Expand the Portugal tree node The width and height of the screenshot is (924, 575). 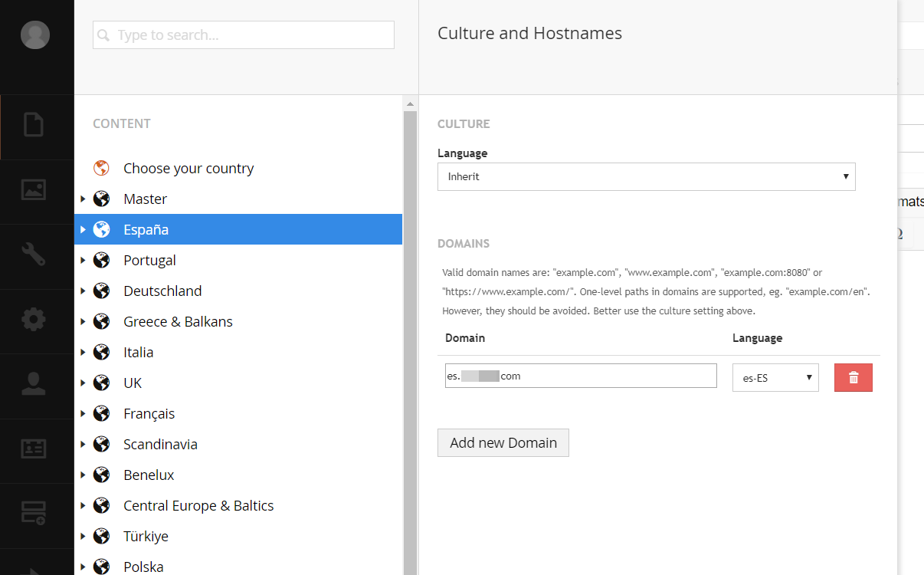click(x=83, y=260)
